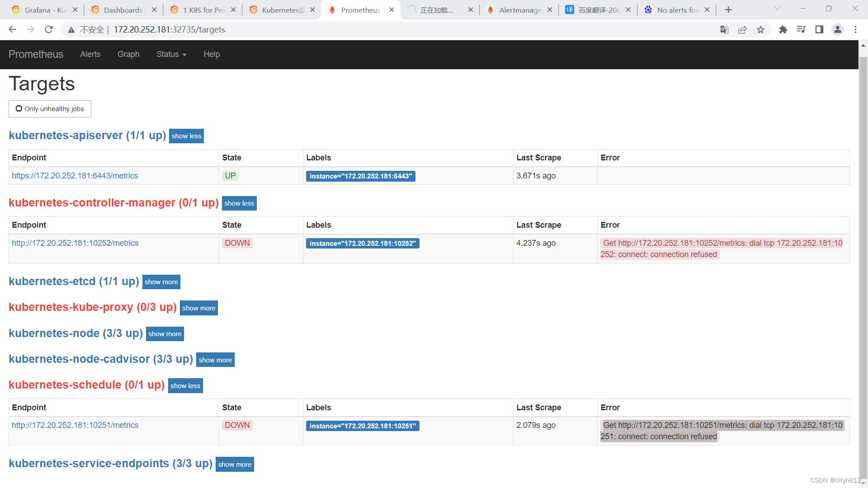
Task: Expand kubernetes-service-endpoints with show more
Action: point(235,465)
